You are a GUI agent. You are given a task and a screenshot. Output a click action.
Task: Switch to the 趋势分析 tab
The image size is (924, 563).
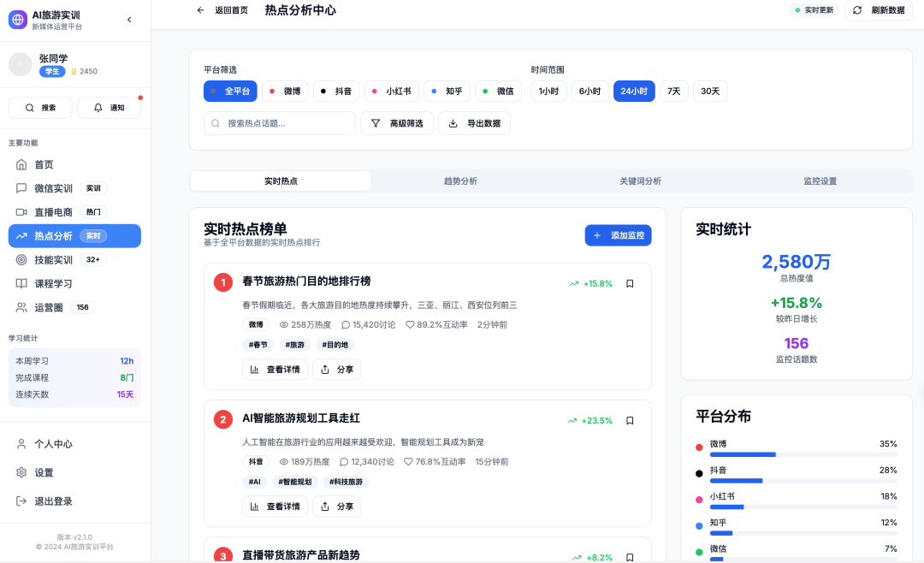pyautogui.click(x=460, y=181)
